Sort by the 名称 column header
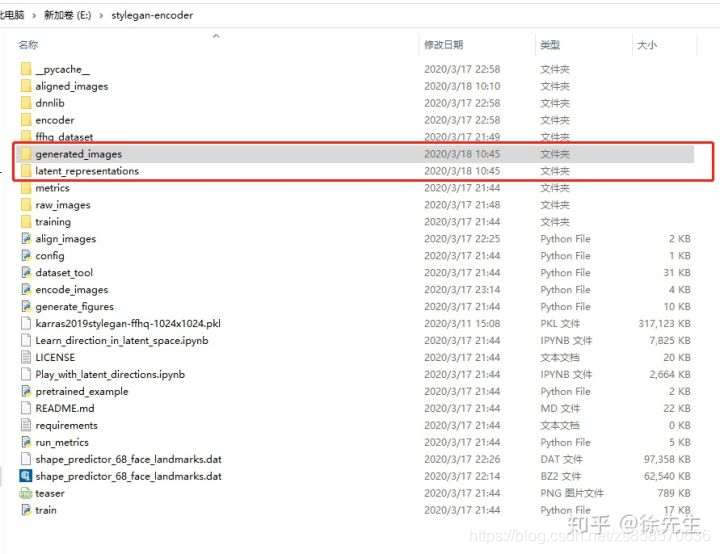720x554 pixels. click(28, 45)
